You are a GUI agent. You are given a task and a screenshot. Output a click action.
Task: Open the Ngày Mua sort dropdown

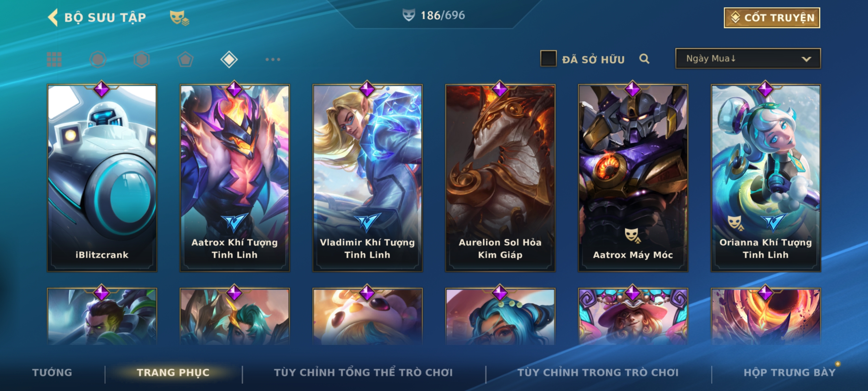(x=748, y=58)
